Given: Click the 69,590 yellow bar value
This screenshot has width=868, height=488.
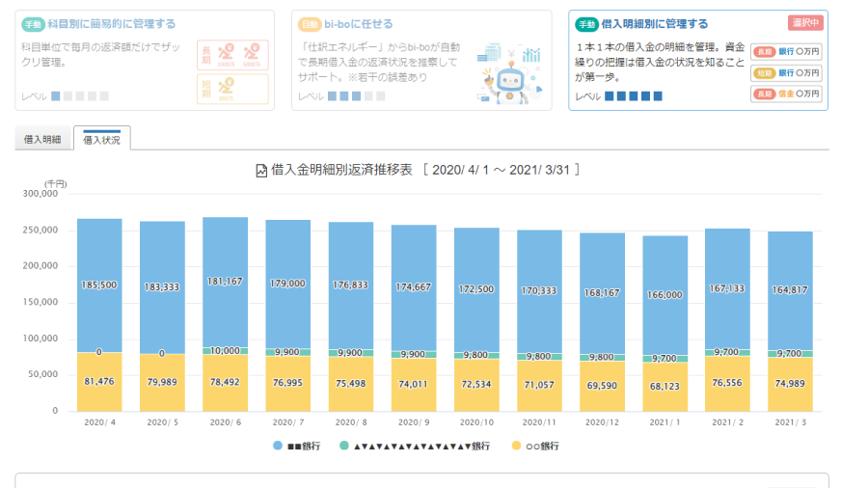Looking at the screenshot, I should 602,386.
